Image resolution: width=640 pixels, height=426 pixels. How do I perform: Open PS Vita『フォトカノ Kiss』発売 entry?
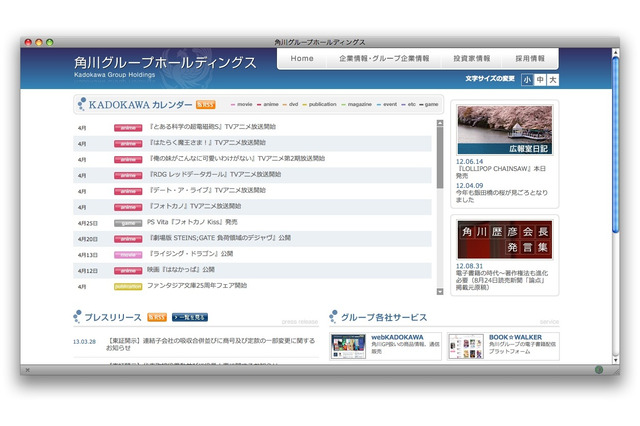(x=192, y=222)
